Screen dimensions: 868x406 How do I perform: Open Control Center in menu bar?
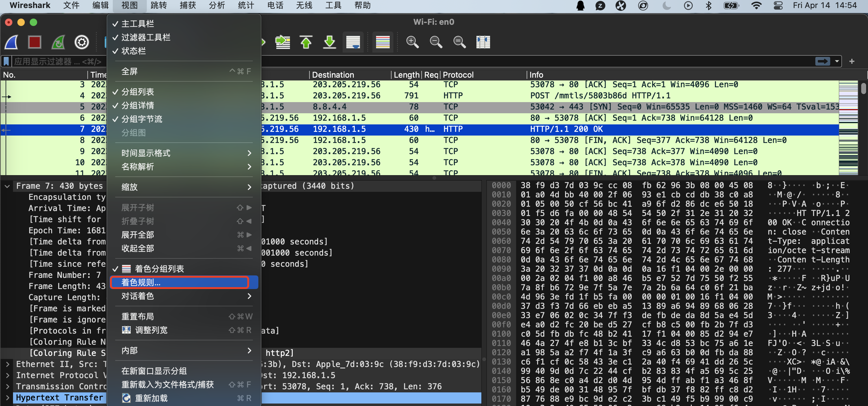point(778,6)
